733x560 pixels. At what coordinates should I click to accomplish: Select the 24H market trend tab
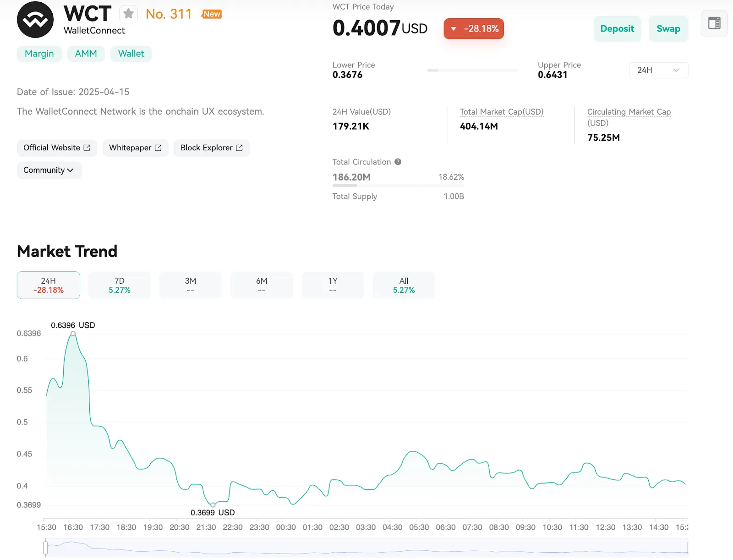tap(49, 285)
